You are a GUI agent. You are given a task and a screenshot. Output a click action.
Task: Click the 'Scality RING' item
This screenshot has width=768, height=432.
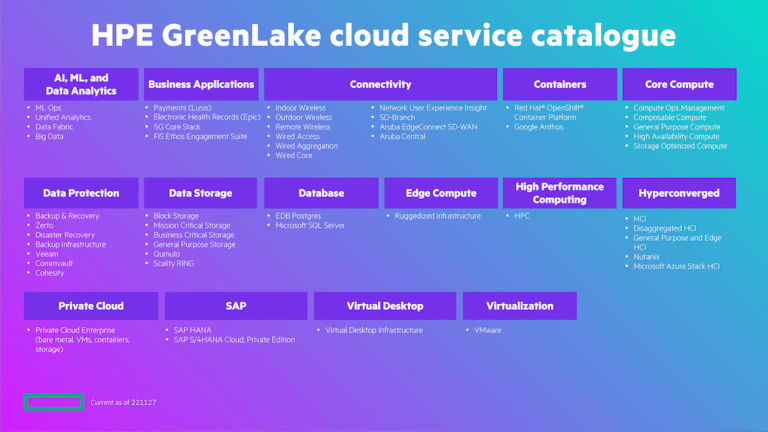[x=173, y=264]
